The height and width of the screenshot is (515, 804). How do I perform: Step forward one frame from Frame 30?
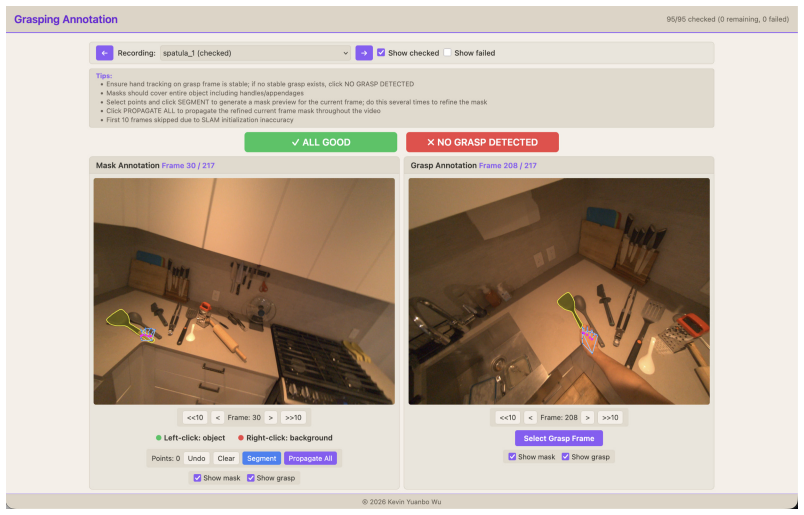pos(271,418)
